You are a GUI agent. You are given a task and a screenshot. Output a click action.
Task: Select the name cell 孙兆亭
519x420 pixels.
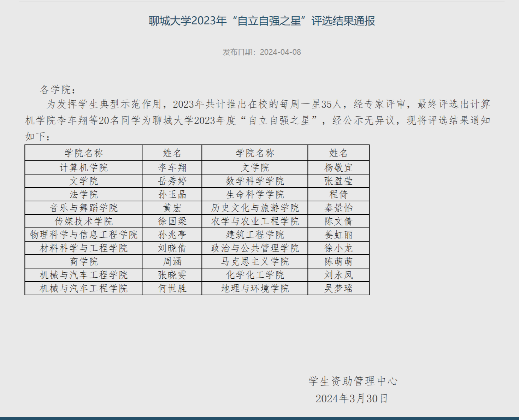pyautogui.click(x=172, y=235)
